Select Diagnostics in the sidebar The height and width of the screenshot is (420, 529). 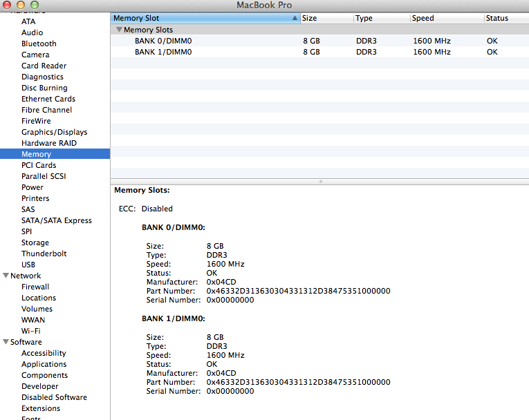42,77
